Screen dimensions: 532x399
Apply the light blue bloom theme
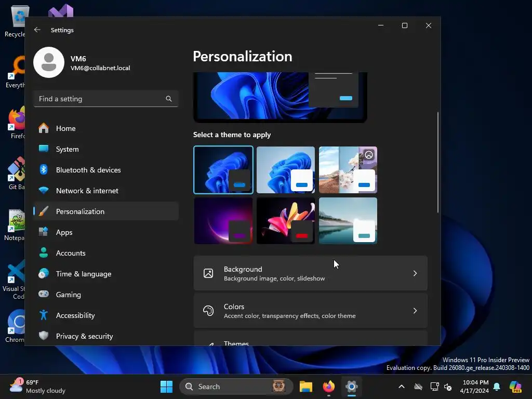[286, 170]
